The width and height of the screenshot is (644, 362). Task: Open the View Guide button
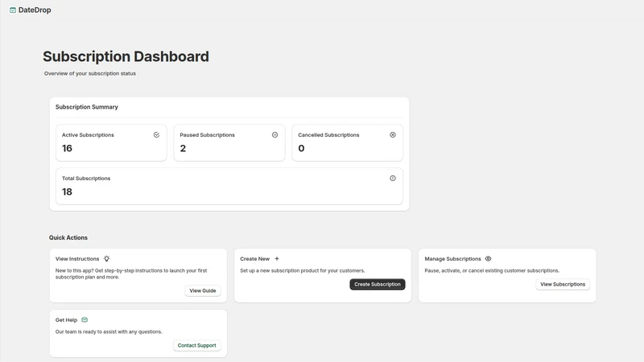[x=203, y=290]
